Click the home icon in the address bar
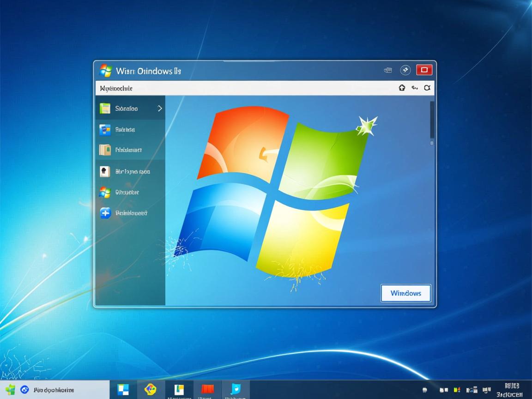This screenshot has width=532, height=399. pos(402,88)
